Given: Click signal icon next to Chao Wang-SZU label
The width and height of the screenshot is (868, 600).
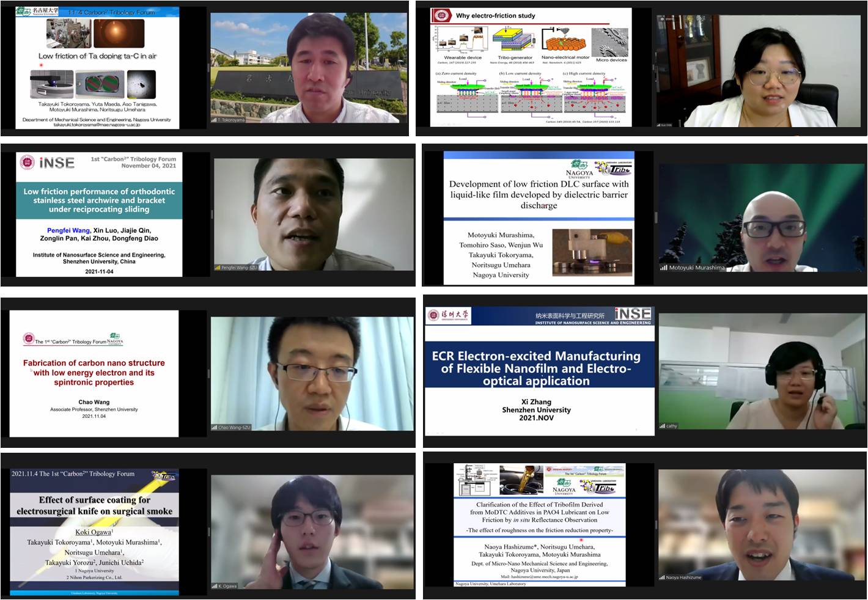Looking at the screenshot, I should coord(215,427).
